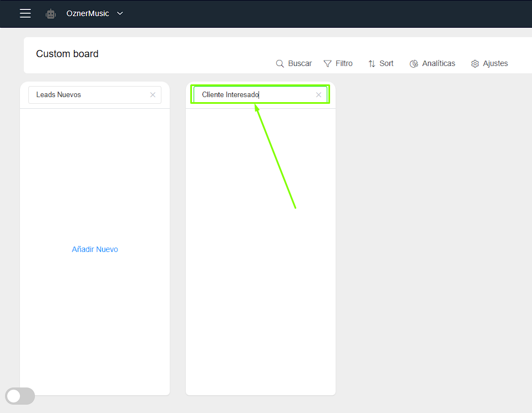Focus the Leads Nuevos name field
The image size is (532, 413).
(x=89, y=95)
